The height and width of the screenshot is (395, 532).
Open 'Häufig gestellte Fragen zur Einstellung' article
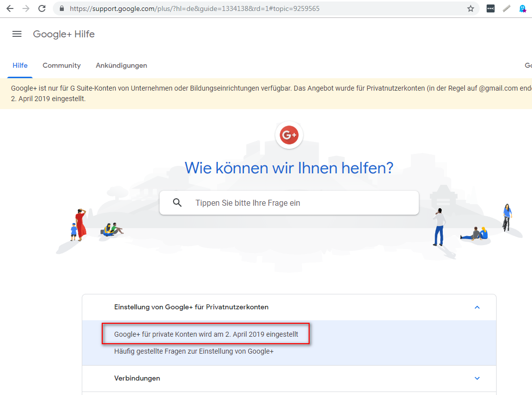tap(194, 351)
